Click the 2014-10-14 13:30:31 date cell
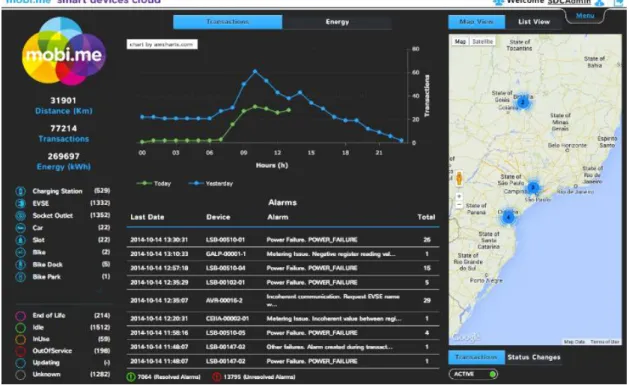Image resolution: width=629 pixels, height=385 pixels. [x=159, y=240]
